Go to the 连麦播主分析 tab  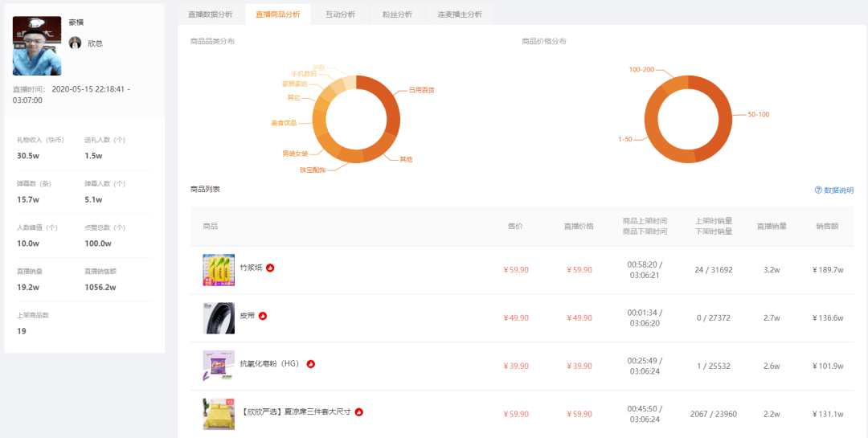pyautogui.click(x=460, y=14)
